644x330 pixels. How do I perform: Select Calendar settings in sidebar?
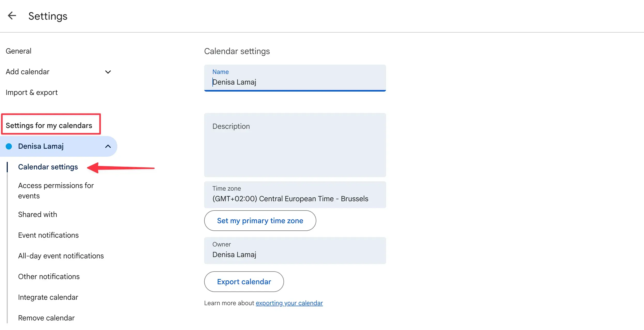point(48,167)
